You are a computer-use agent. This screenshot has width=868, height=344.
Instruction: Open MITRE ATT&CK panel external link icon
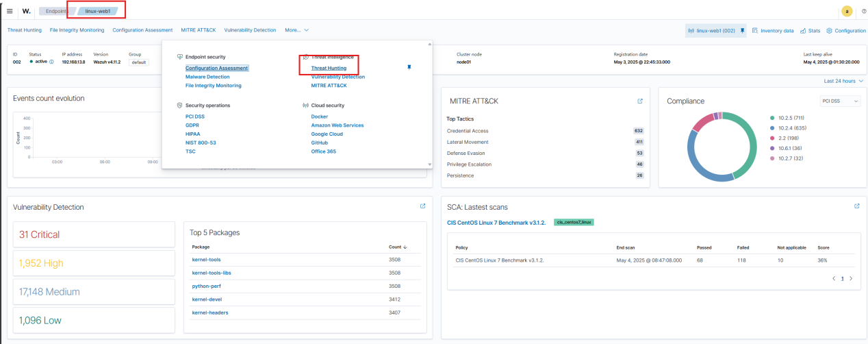640,101
